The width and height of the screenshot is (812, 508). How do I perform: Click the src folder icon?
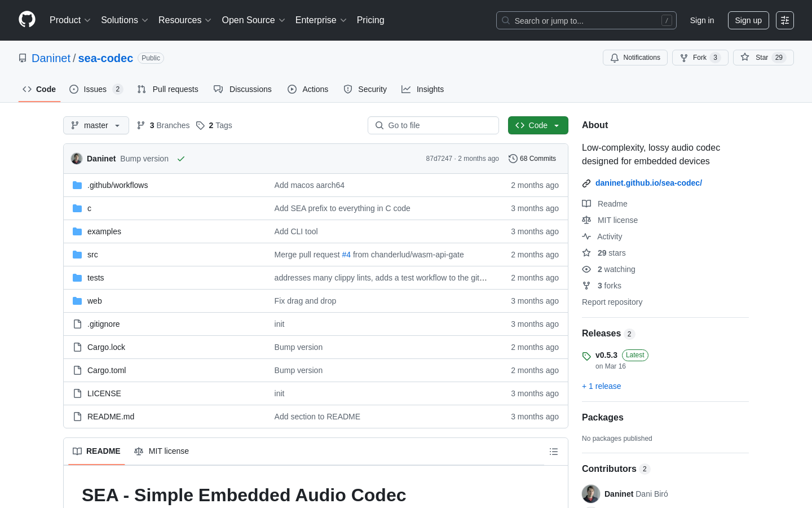click(77, 255)
